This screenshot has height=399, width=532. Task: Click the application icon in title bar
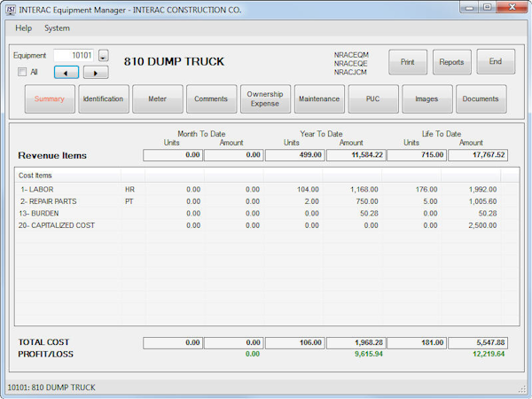[x=12, y=9]
